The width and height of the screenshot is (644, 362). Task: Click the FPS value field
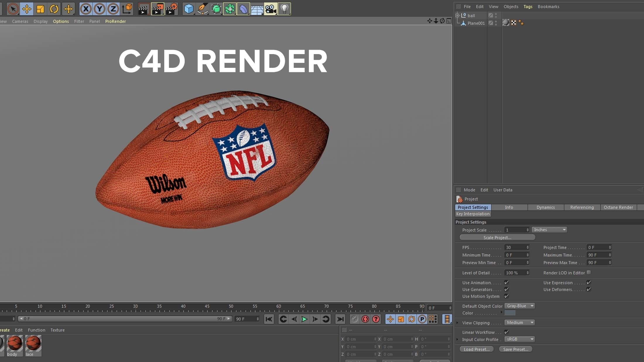coord(517,247)
